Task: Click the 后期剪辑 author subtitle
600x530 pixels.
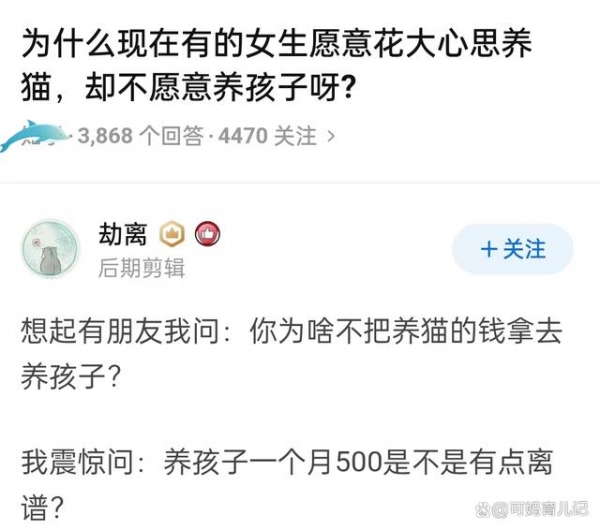Action: (140, 268)
